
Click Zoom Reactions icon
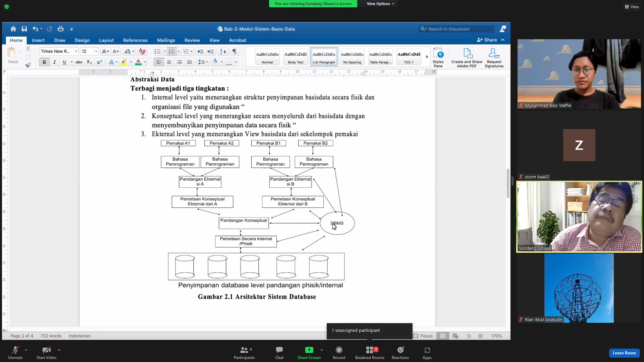(x=400, y=353)
